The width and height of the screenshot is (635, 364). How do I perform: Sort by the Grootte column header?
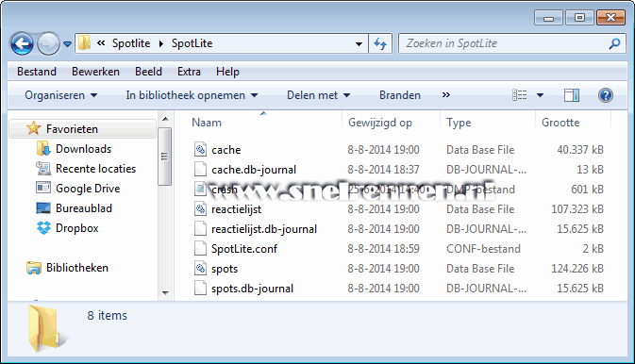(x=560, y=123)
